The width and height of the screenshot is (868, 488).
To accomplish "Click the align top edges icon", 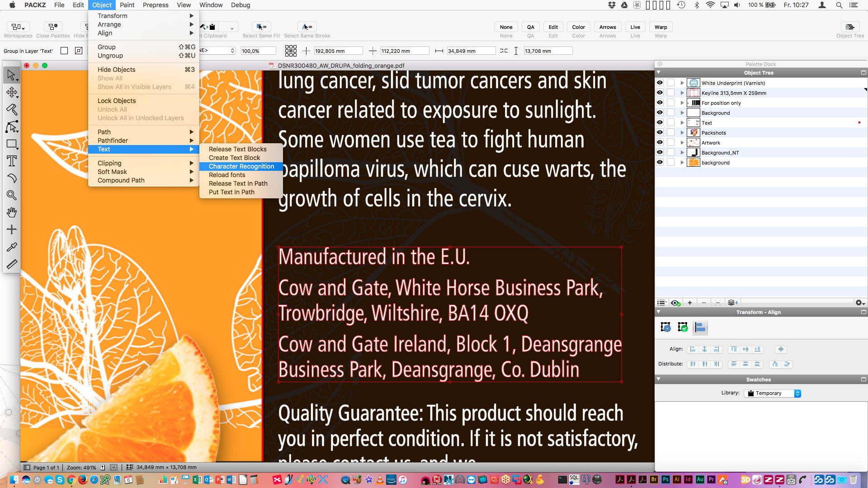I will pos(733,349).
